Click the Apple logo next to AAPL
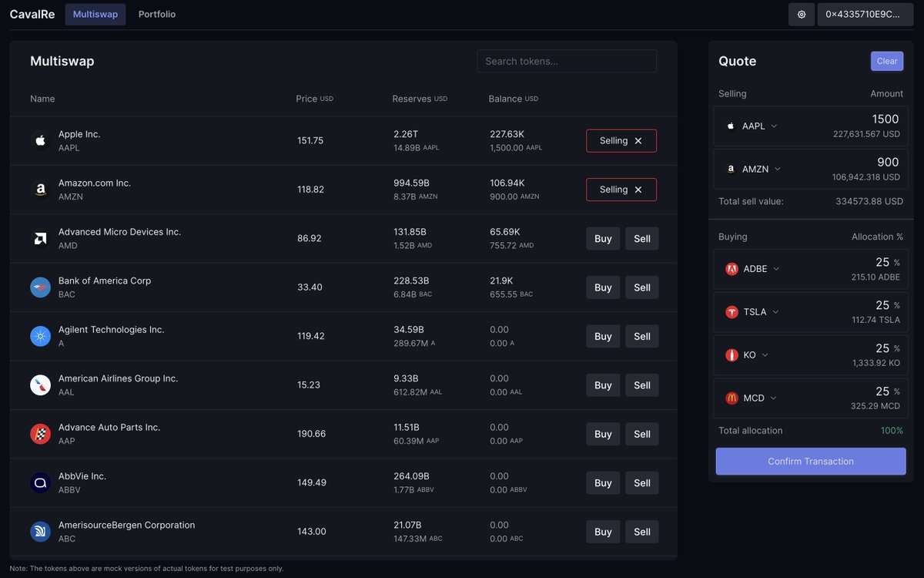This screenshot has height=578, width=924. [40, 139]
